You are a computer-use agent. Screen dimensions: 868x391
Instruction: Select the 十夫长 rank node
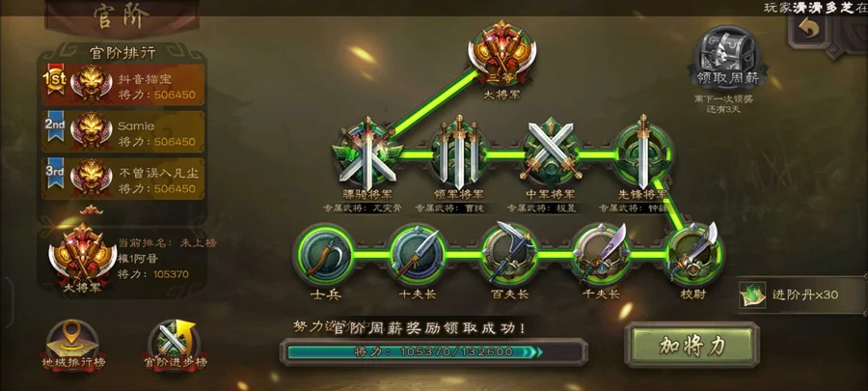[417, 254]
